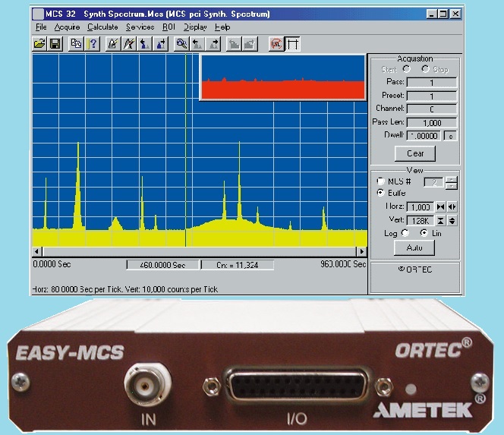
Task: Click the grayed-out right staircase icon
Action: 250,44
